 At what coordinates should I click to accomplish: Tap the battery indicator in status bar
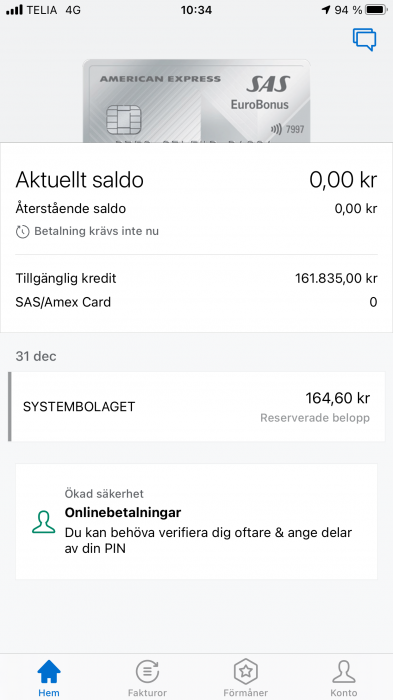[x=376, y=10]
